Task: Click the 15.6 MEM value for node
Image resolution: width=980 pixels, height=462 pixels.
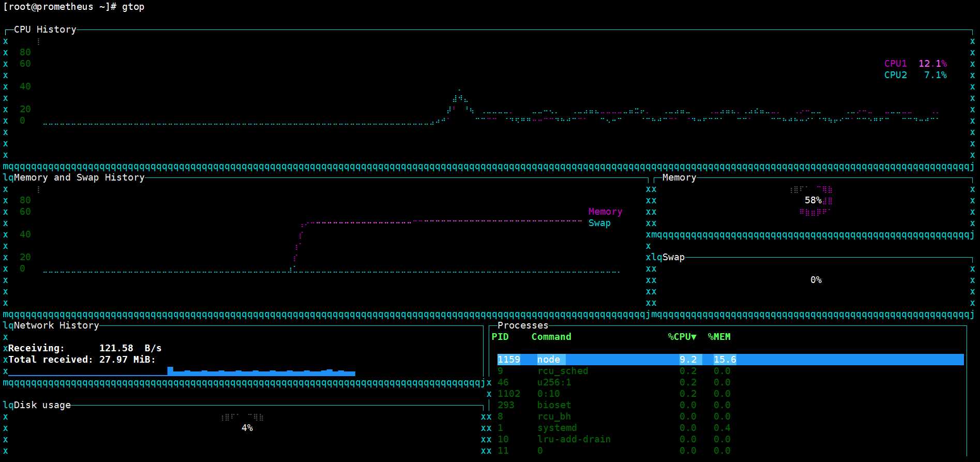Action: (725, 360)
